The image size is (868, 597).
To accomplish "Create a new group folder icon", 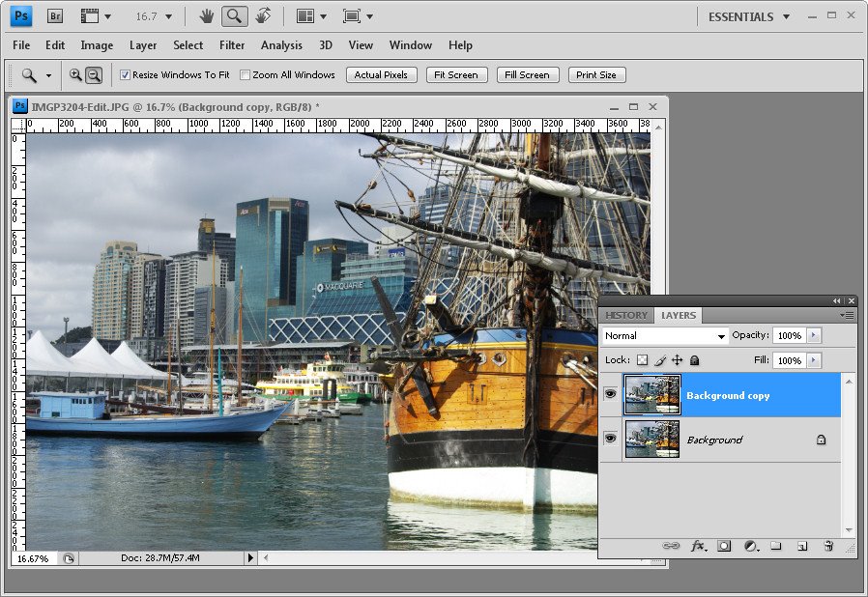I will (x=776, y=546).
